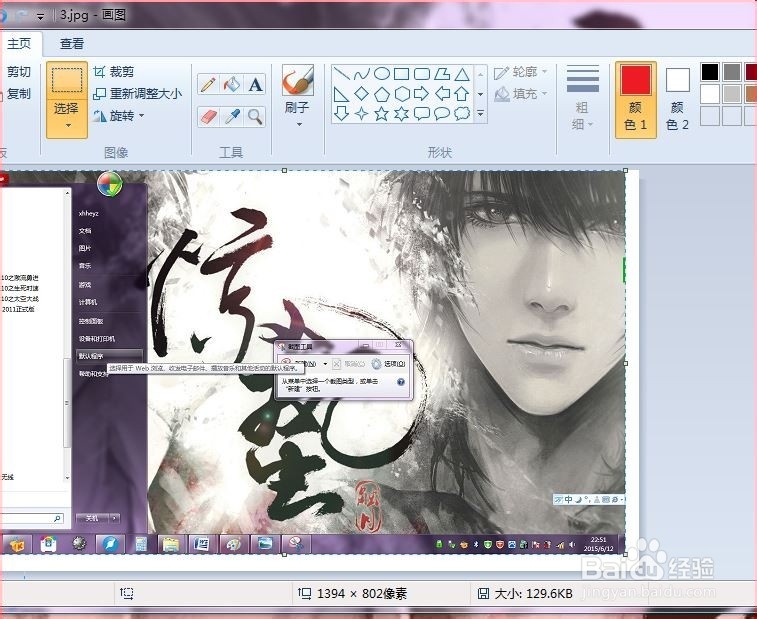Viewport: 757px width, 619px height.
Task: Pick the Left arrow shape
Action: [x=442, y=94]
